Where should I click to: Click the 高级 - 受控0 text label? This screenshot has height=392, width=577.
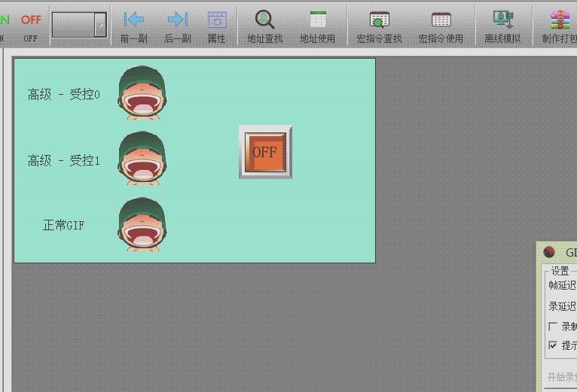tap(64, 95)
